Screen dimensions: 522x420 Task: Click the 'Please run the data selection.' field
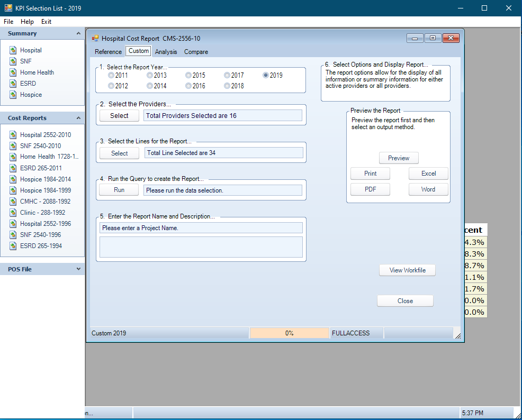pyautogui.click(x=223, y=190)
